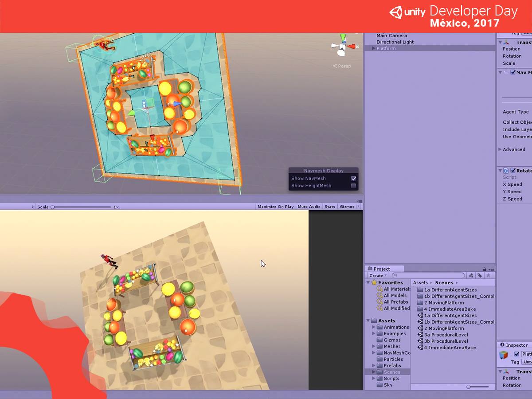
Task: Select the 3b ProceduralLevel scene
Action: 442,341
